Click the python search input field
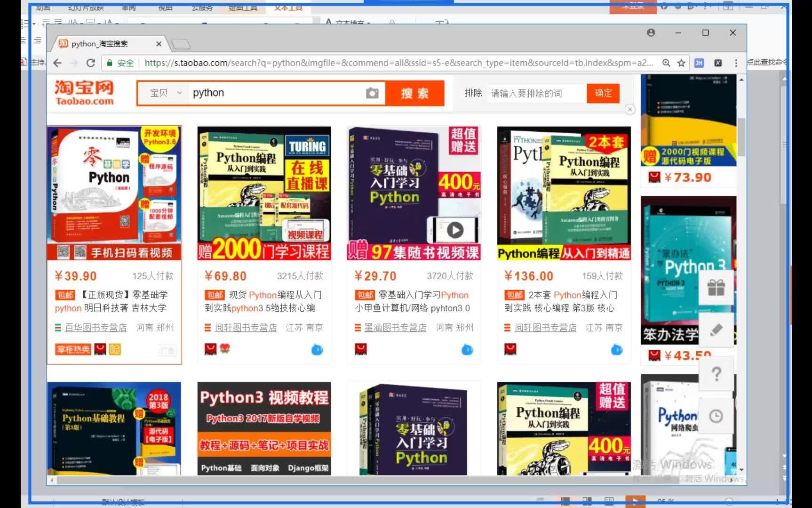The image size is (812, 508). click(x=277, y=93)
